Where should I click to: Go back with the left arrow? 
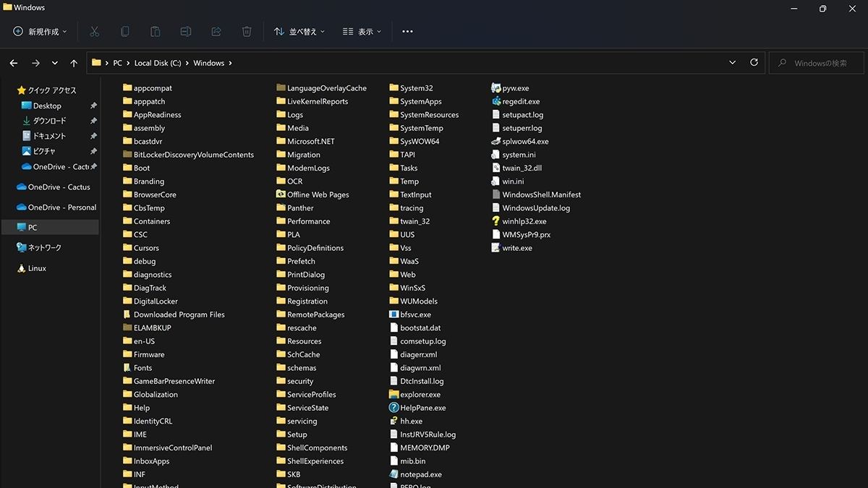[14, 63]
